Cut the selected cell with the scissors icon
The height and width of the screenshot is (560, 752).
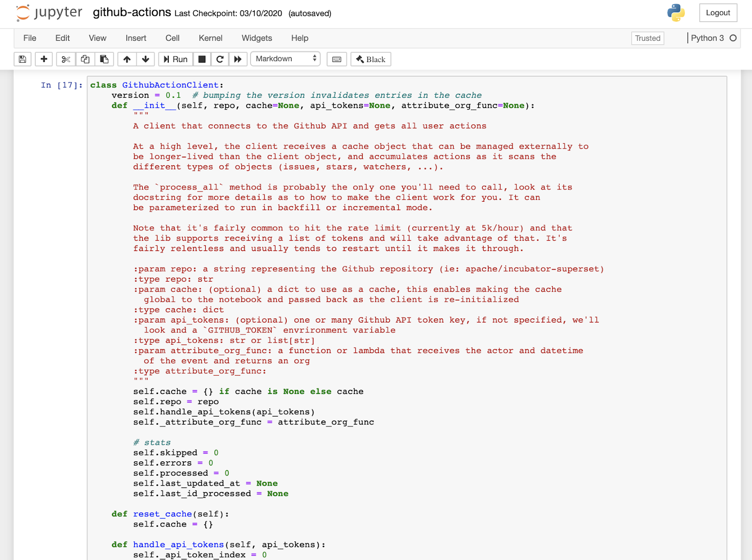65,59
